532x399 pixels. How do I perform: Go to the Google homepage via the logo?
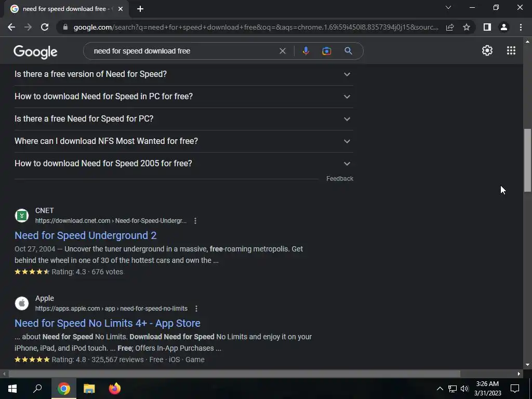[x=35, y=51]
